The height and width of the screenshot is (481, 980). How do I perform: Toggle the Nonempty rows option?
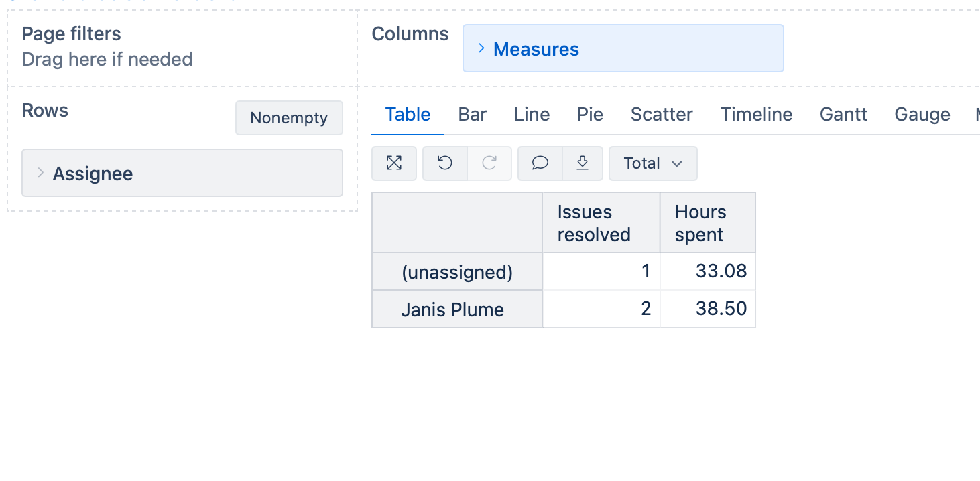[x=289, y=118]
